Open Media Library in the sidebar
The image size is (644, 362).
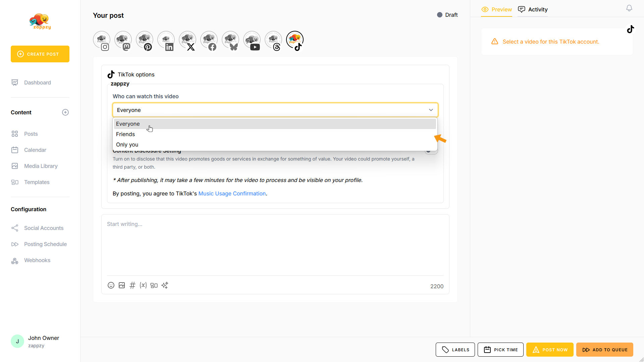tap(41, 166)
